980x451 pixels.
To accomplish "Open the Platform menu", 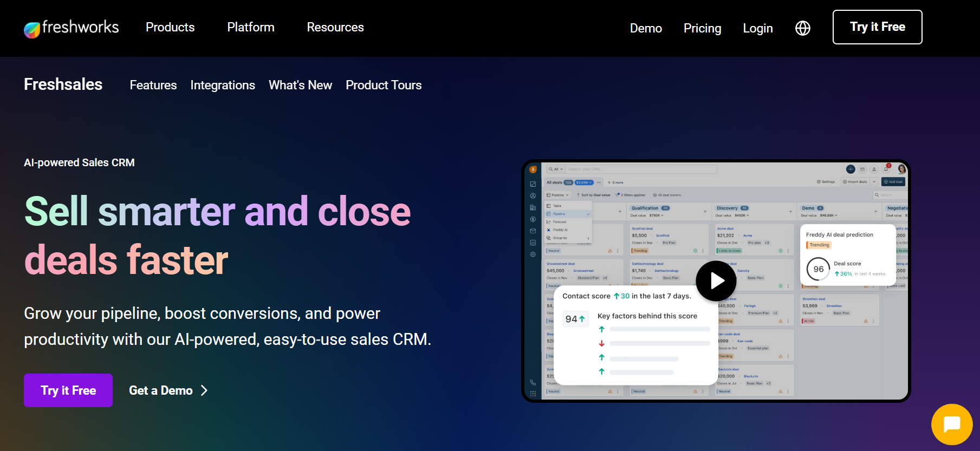I will 251,27.
